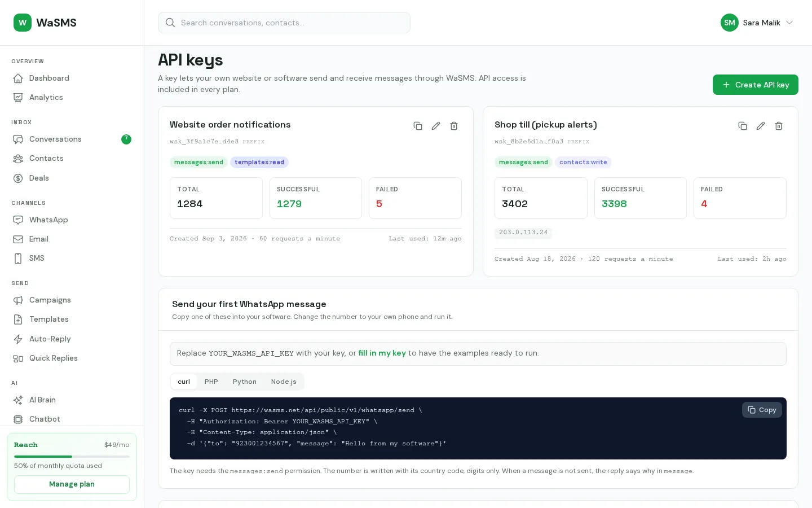Viewport: 812px width, 508px height.
Task: Open AI Brain page
Action: coord(72,400)
